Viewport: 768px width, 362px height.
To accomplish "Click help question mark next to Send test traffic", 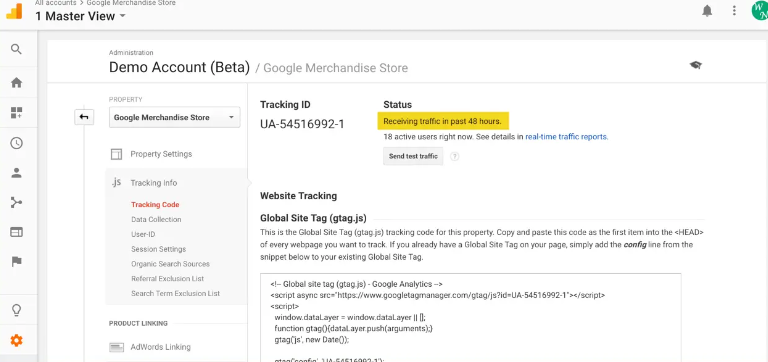I will tap(455, 157).
